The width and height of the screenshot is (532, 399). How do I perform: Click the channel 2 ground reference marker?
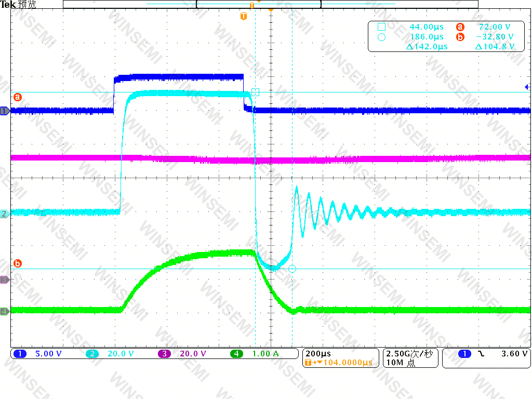(x=5, y=214)
